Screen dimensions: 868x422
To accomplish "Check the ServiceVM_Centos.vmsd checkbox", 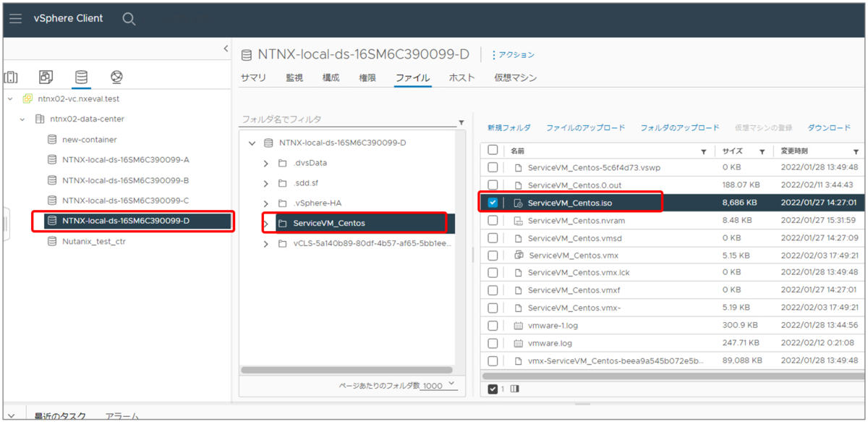I will coord(493,238).
